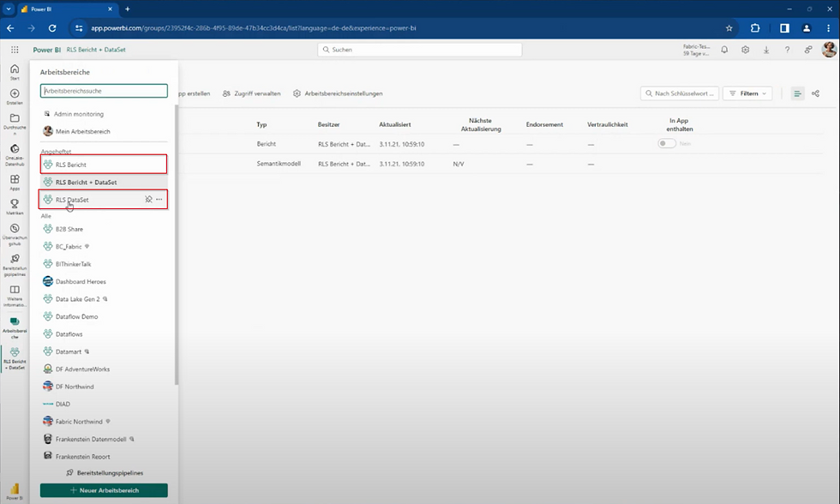
Task: Click the feedback icon in header
Action: pos(807,49)
